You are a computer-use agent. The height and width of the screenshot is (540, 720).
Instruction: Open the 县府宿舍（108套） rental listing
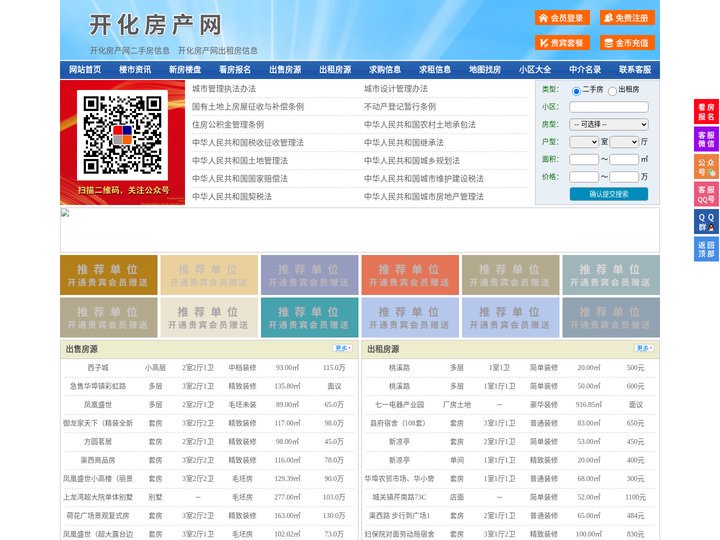[x=399, y=423]
